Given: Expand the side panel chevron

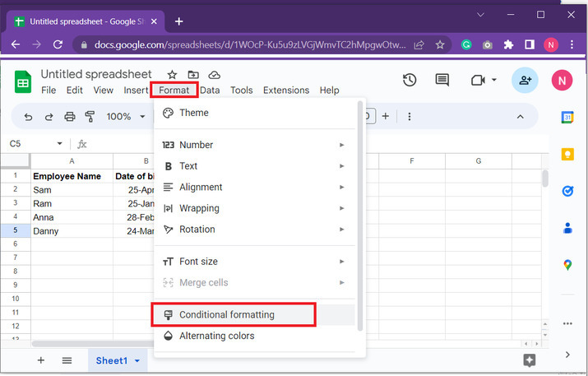Looking at the screenshot, I should tap(567, 355).
